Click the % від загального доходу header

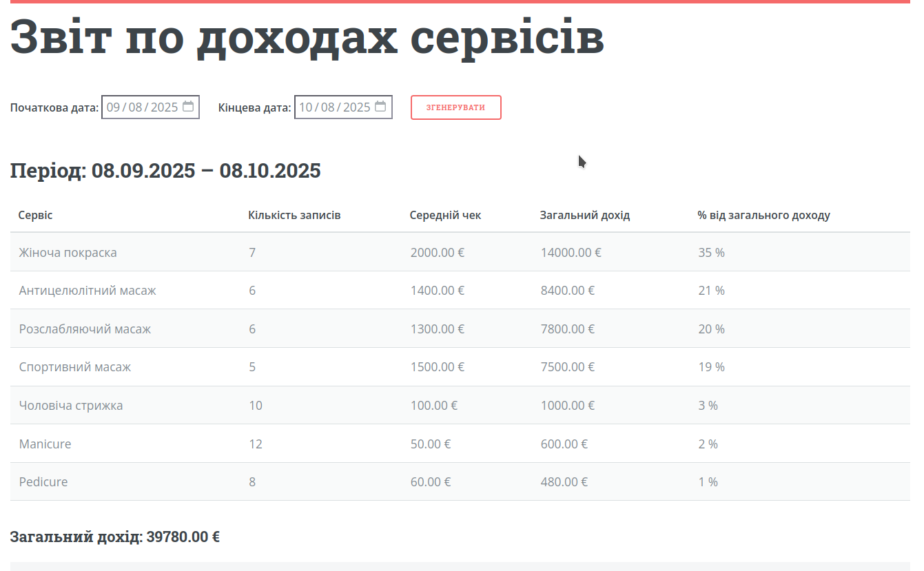(765, 215)
